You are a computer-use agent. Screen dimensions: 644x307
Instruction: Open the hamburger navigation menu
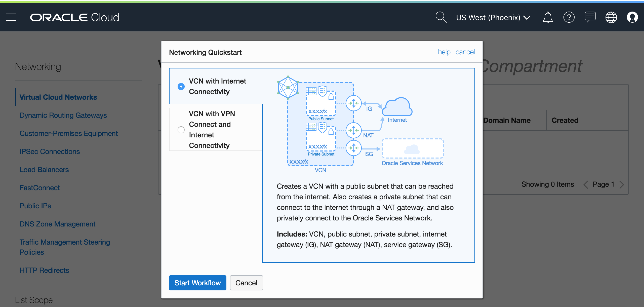[x=11, y=17]
